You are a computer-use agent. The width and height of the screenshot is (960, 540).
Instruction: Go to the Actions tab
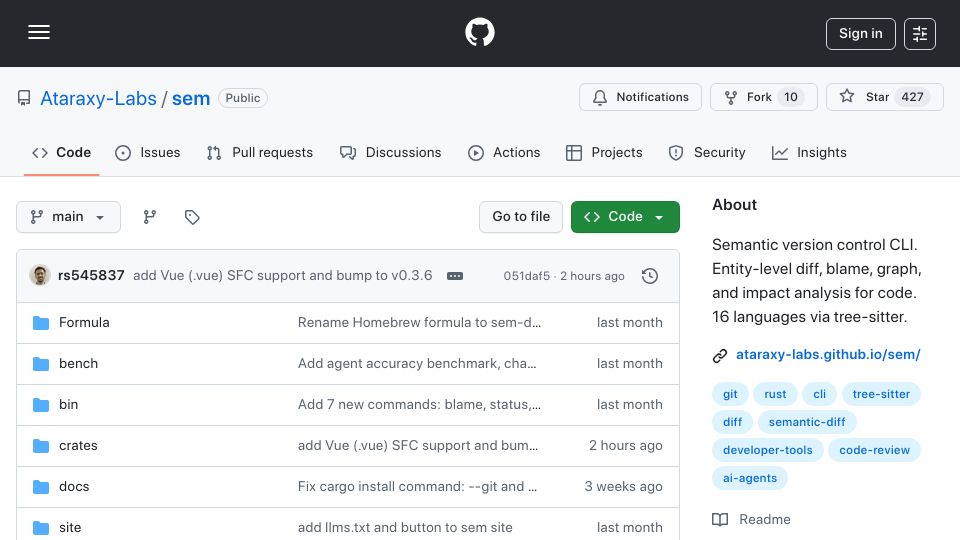click(504, 152)
